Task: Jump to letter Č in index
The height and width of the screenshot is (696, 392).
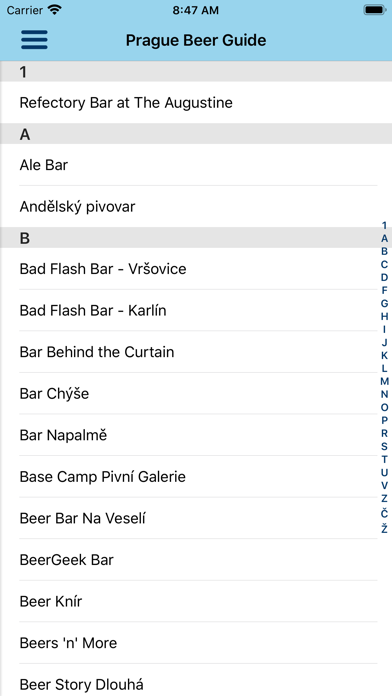Action: coord(384,513)
